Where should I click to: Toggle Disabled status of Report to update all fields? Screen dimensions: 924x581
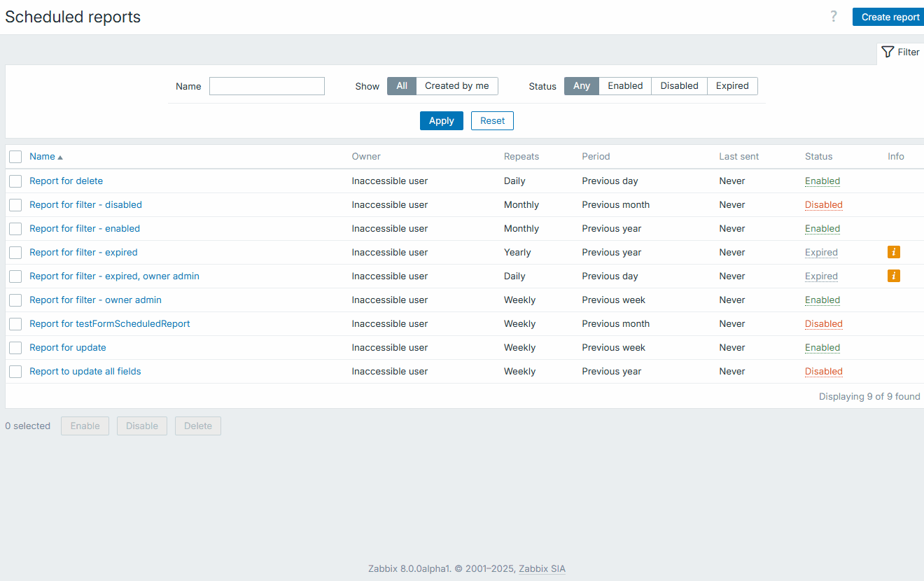click(x=823, y=371)
